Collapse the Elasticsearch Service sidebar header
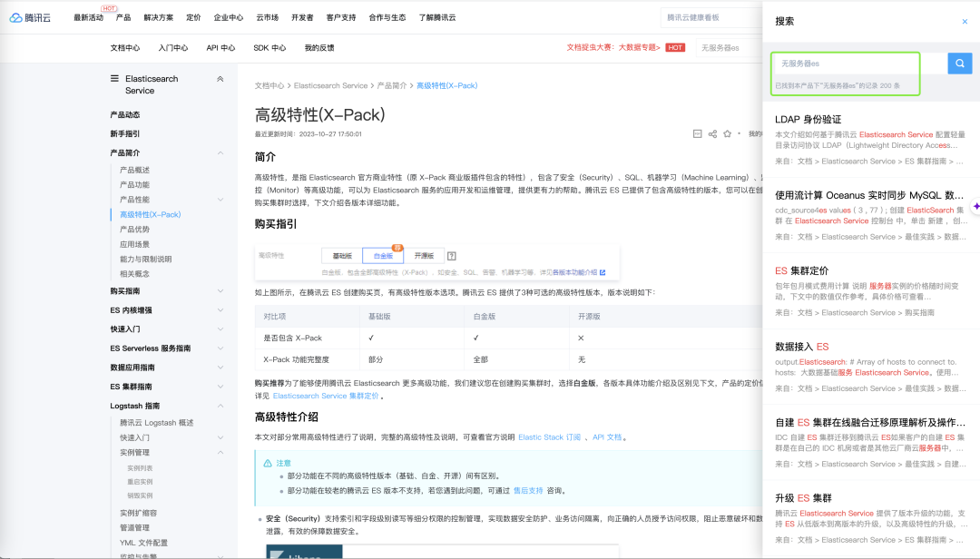The height and width of the screenshot is (559, 980). [x=220, y=79]
